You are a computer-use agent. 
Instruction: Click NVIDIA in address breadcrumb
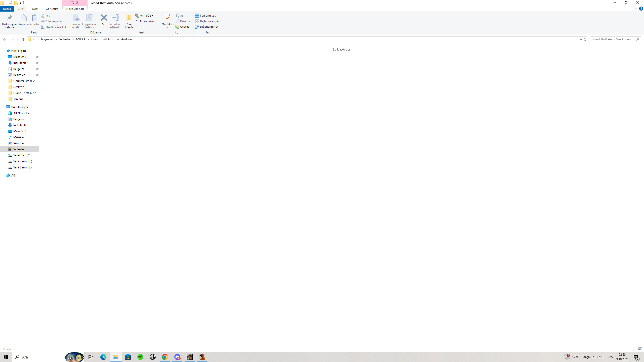(x=81, y=39)
